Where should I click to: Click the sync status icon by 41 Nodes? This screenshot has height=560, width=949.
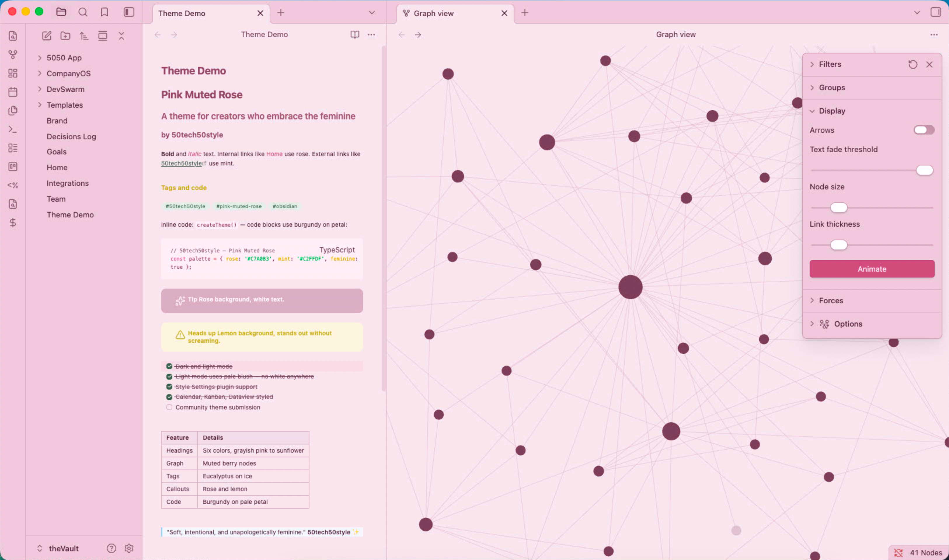pyautogui.click(x=898, y=553)
